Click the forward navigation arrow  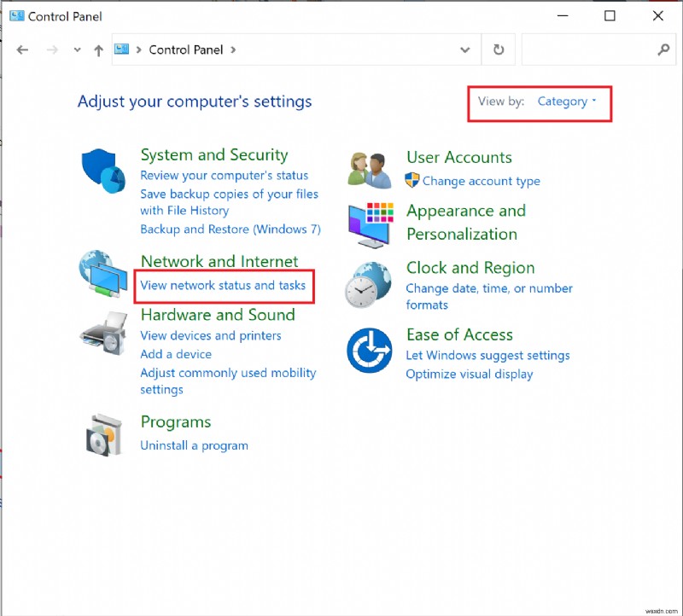52,50
